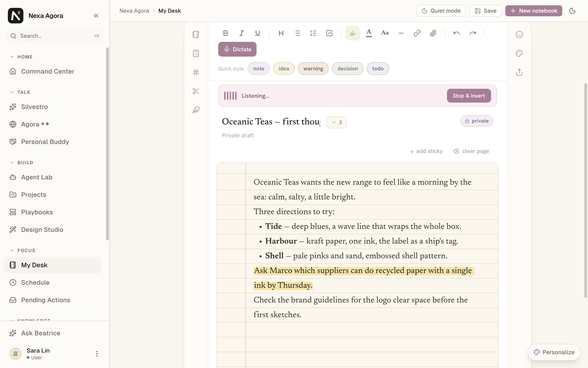Insert a bulleted list
Screen dimensions: 588x368
click(297, 33)
